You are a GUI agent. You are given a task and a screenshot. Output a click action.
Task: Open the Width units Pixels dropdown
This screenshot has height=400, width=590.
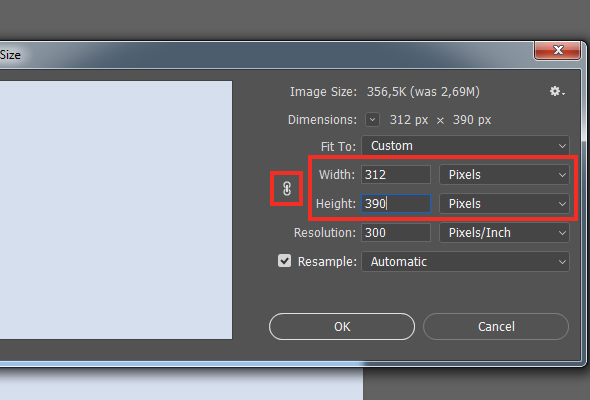tap(504, 175)
